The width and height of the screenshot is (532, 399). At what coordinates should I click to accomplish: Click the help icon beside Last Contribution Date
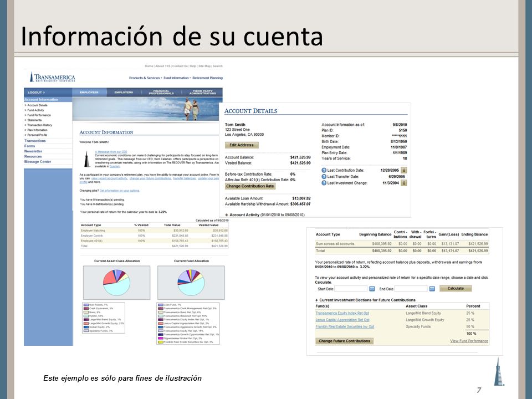pyautogui.click(x=324, y=170)
